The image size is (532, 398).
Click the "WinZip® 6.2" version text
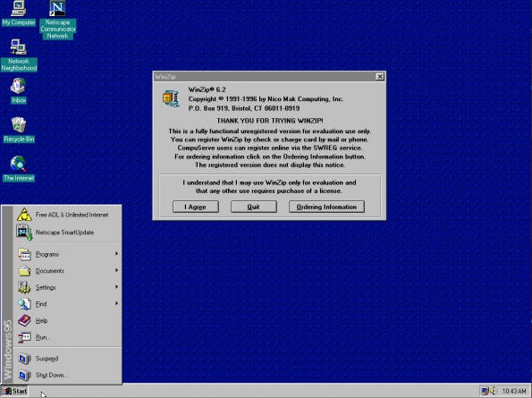(207, 89)
